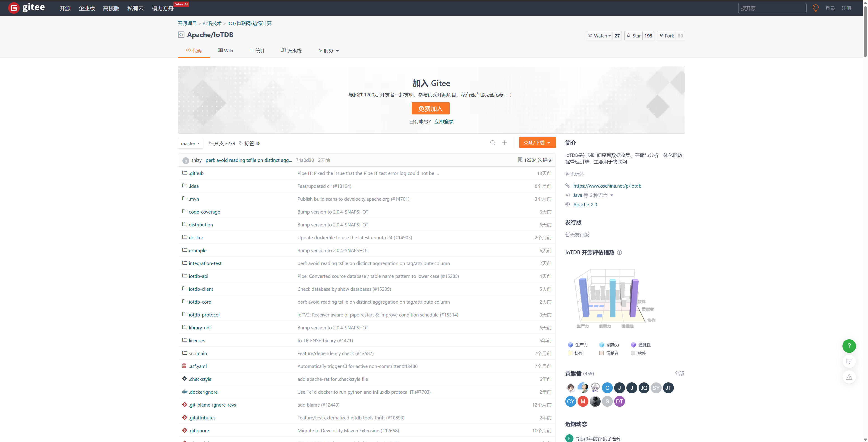Click the warning triangle report icon
868x442 pixels.
tap(849, 377)
